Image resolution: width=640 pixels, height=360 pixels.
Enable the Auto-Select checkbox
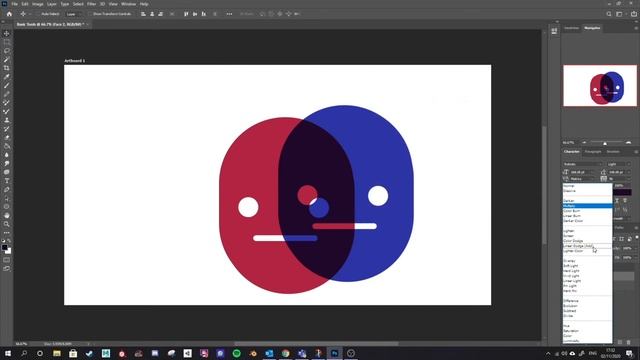click(38, 14)
